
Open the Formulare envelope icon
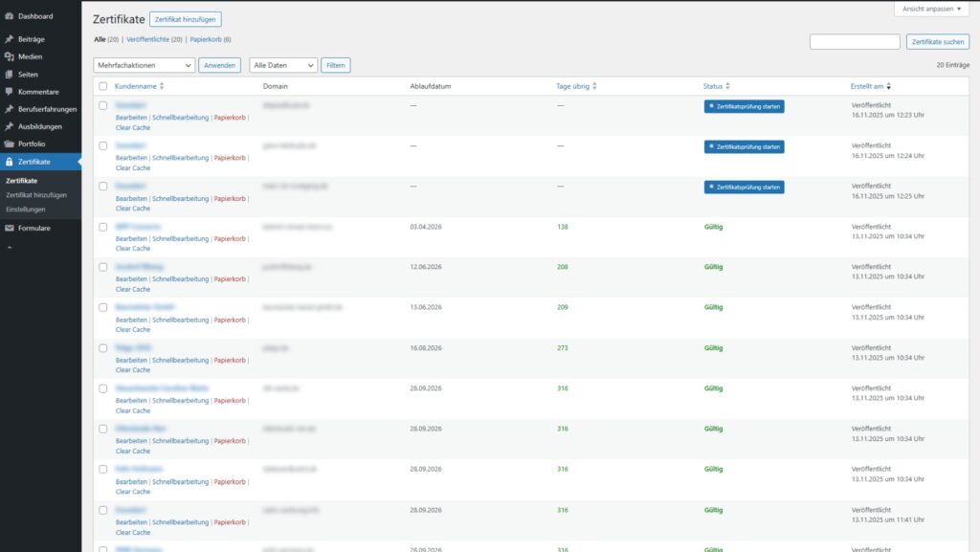point(9,228)
